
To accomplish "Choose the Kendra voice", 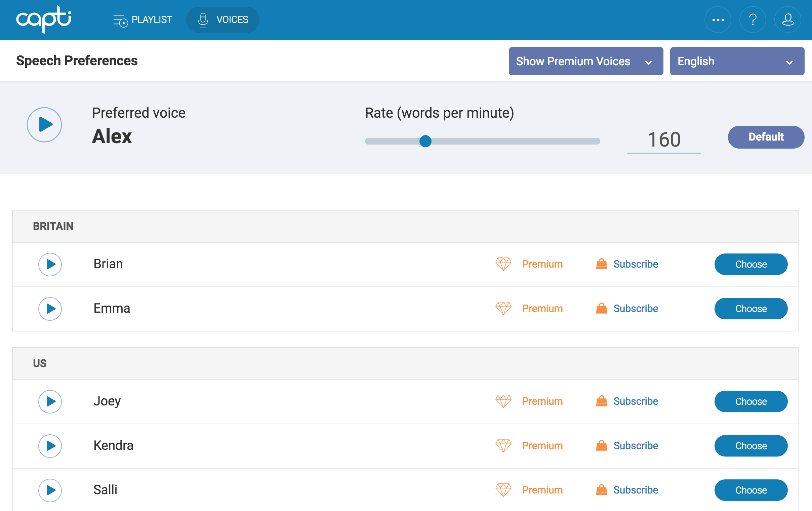I will [750, 445].
